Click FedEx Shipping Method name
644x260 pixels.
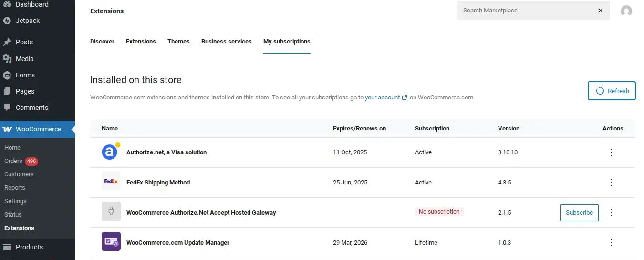pos(158,183)
